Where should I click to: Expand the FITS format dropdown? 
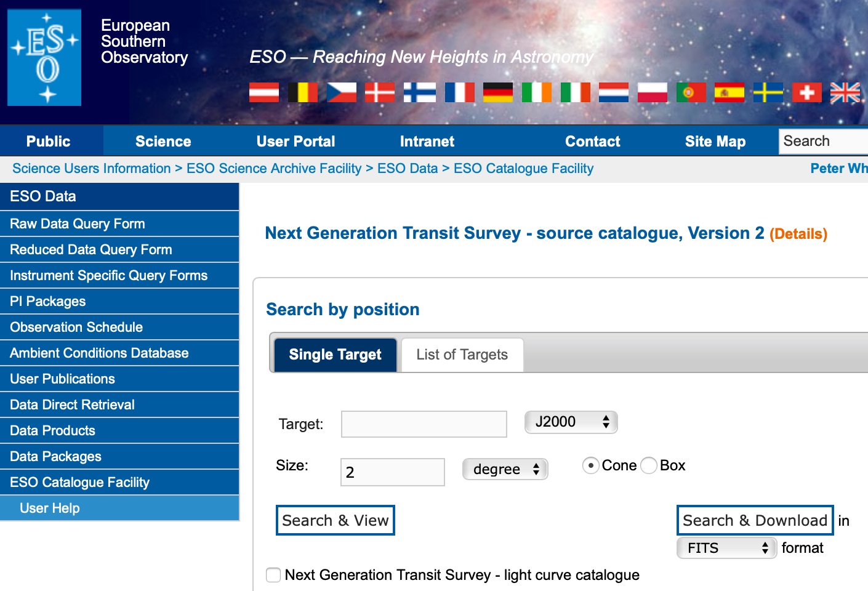coord(727,548)
